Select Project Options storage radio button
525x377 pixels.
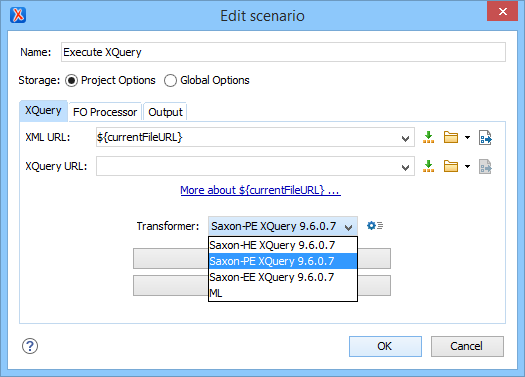pyautogui.click(x=71, y=80)
